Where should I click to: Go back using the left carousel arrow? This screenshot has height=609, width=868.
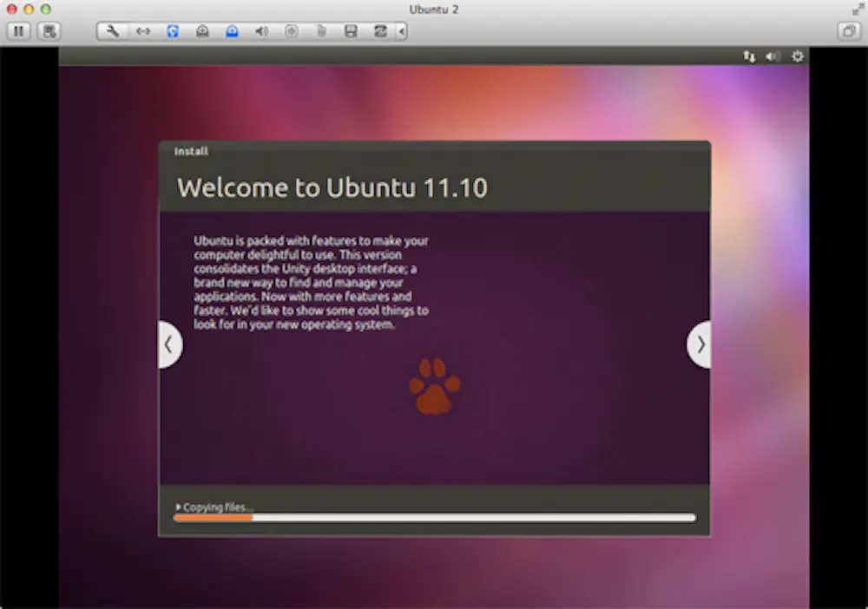coord(169,344)
